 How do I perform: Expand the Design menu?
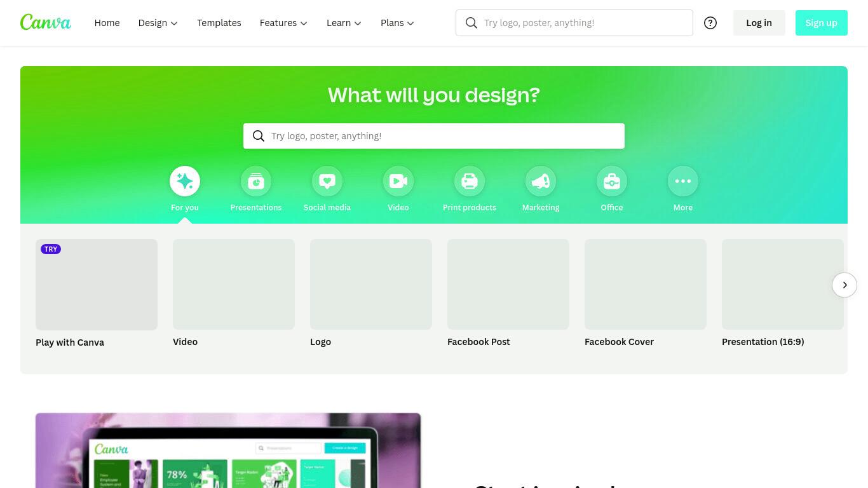[x=158, y=23]
